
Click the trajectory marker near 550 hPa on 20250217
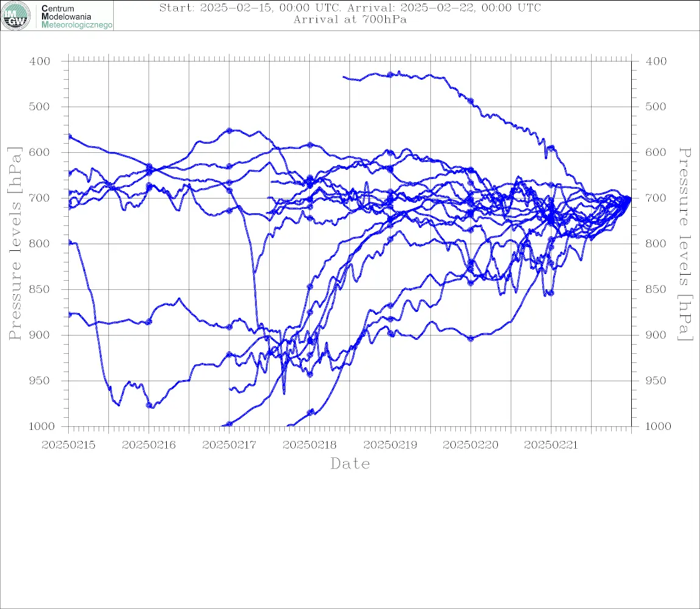(229, 130)
